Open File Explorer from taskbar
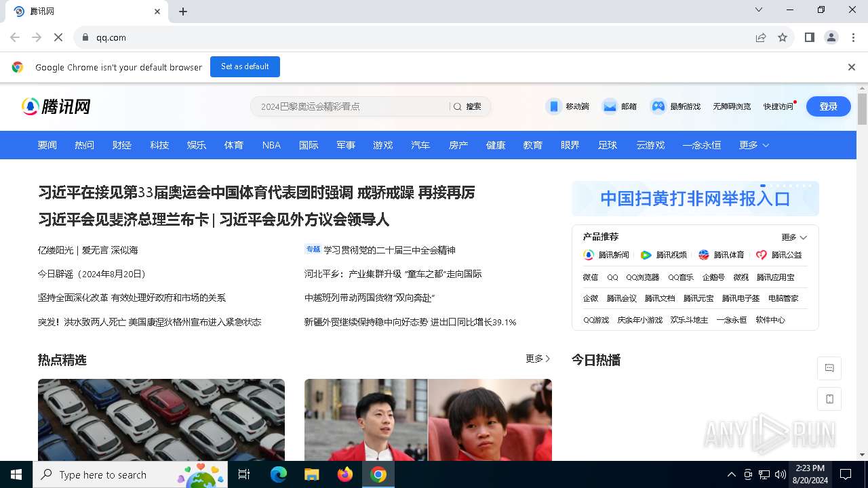 tap(311, 474)
